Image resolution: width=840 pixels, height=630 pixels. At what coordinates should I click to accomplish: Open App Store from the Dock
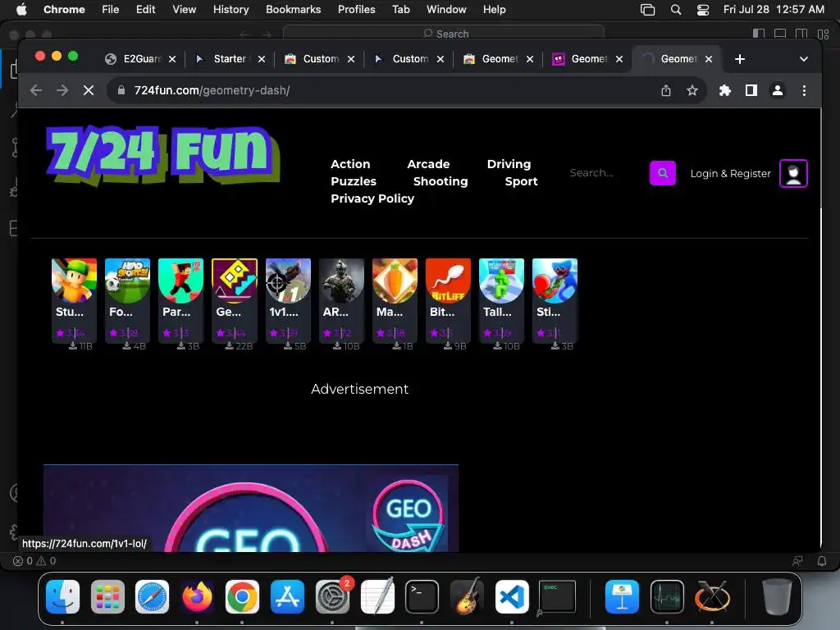[x=287, y=596]
